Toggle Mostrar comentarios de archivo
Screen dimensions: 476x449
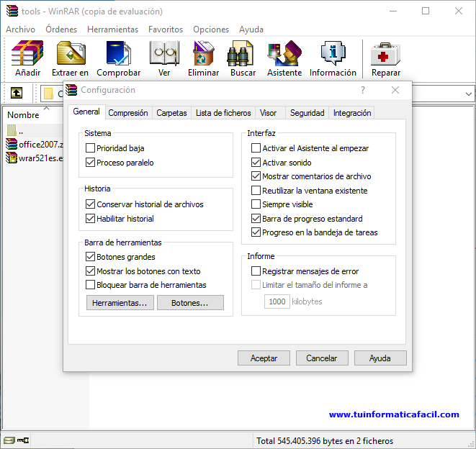tap(256, 176)
